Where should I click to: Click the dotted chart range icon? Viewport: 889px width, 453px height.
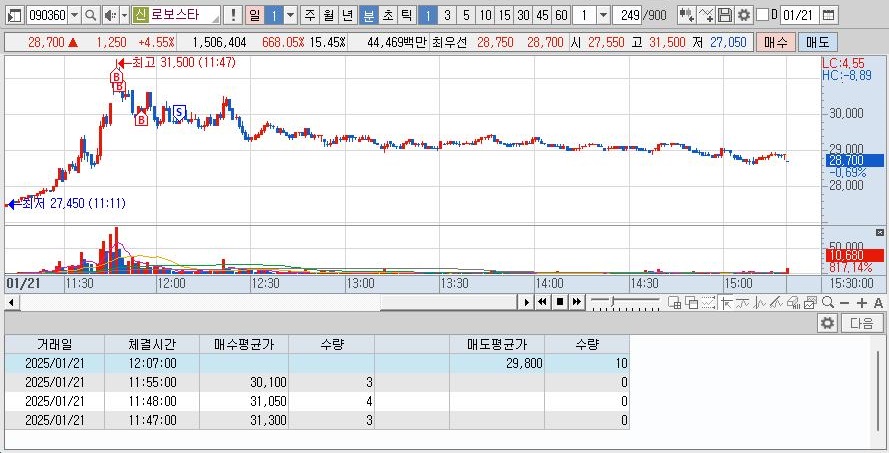tap(709, 303)
